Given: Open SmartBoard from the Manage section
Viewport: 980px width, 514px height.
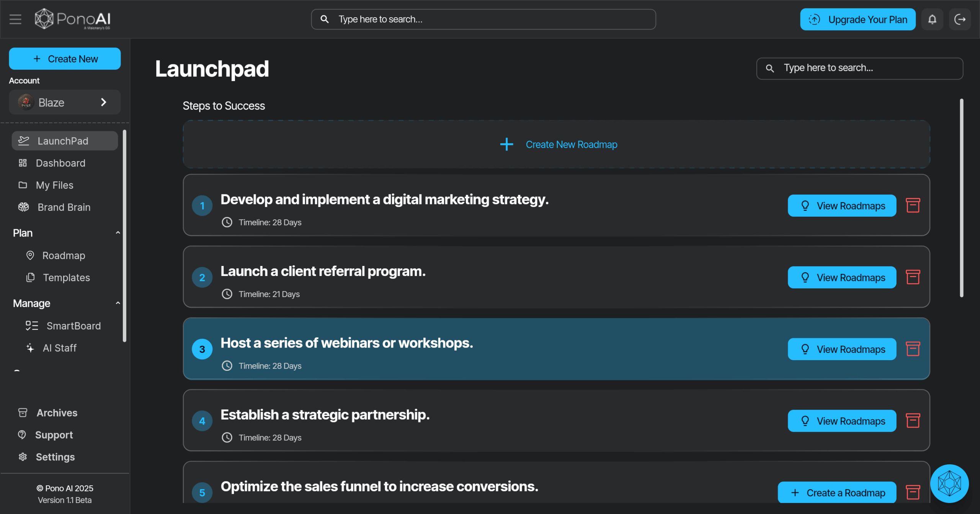Looking at the screenshot, I should click(73, 326).
